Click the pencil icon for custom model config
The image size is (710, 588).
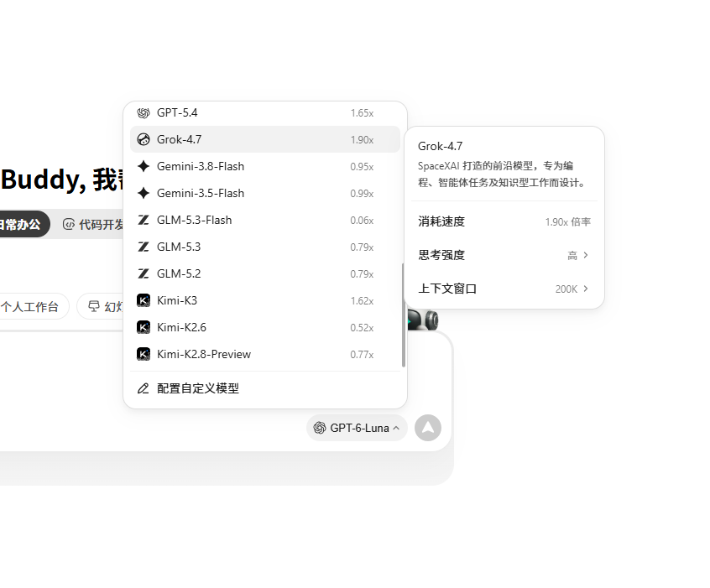pos(143,388)
